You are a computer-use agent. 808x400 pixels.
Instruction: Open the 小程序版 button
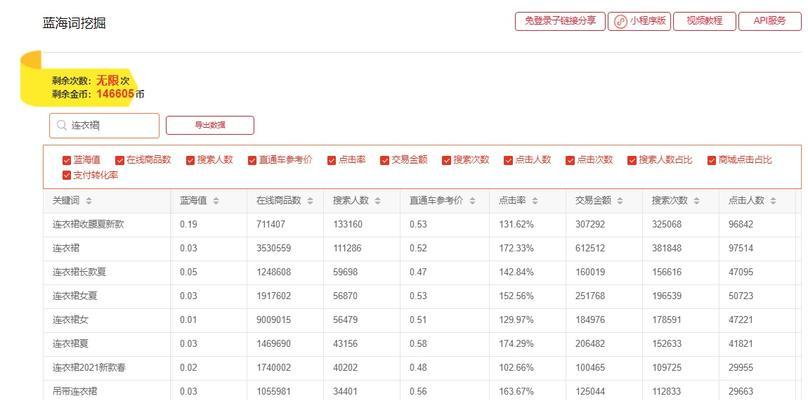[x=639, y=22]
